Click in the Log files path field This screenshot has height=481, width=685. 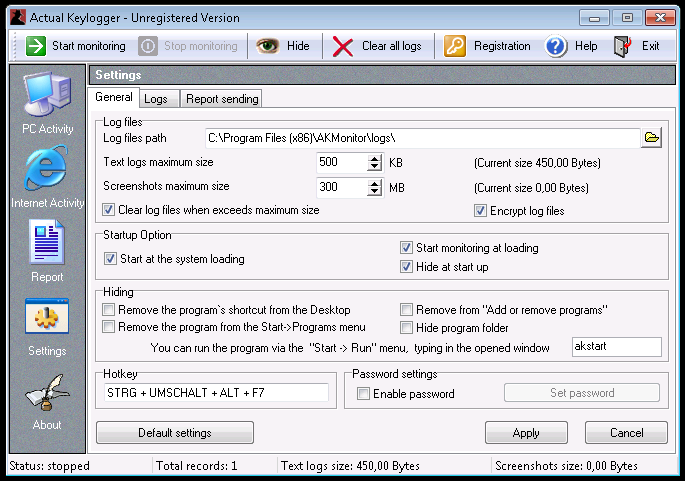[x=422, y=138]
